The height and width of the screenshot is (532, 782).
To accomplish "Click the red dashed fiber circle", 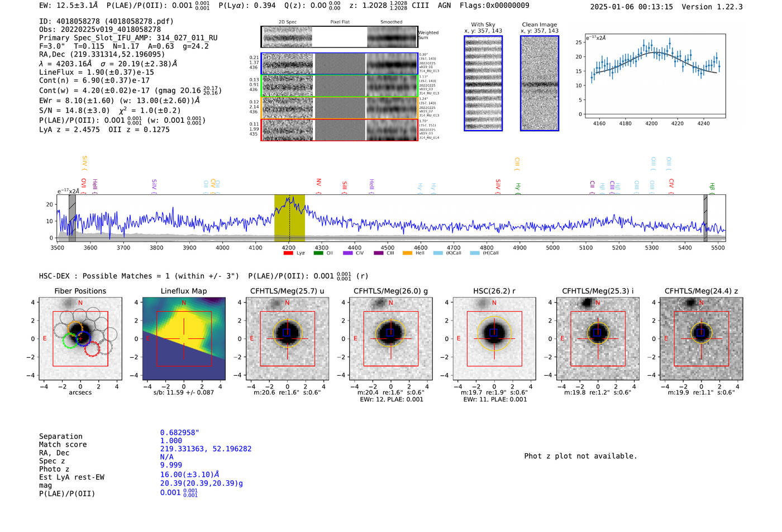I will tap(92, 349).
